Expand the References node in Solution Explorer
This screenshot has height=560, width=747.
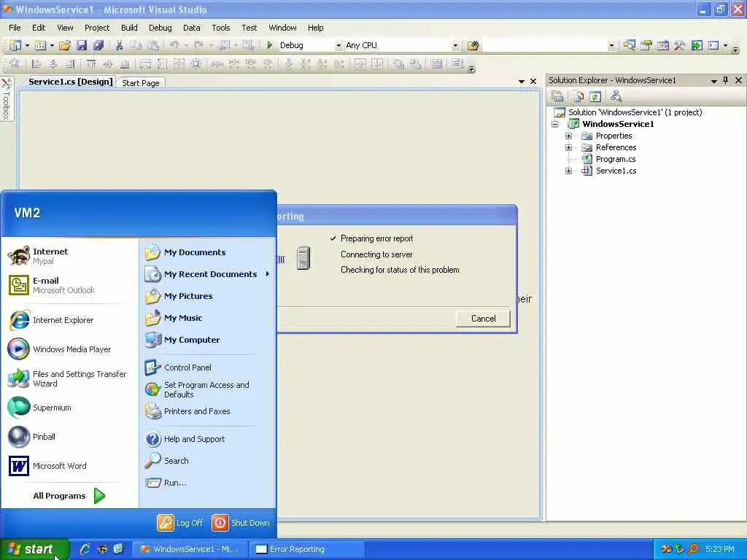(568, 147)
